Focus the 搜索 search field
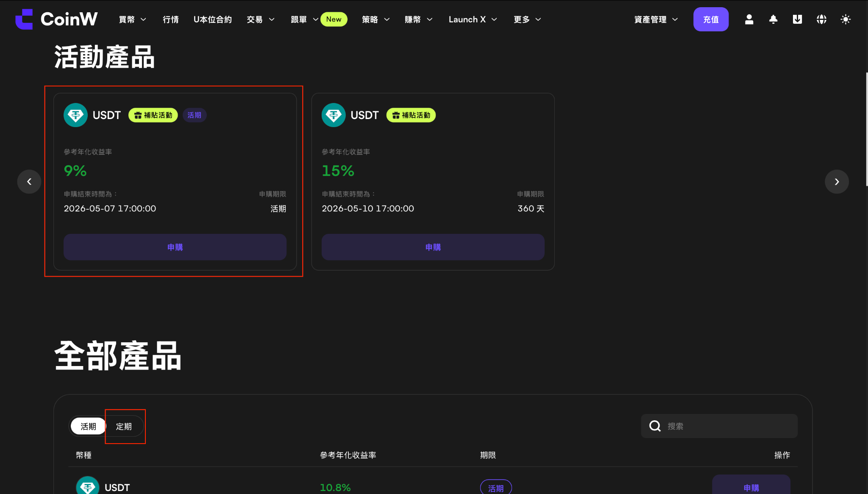Image resolution: width=868 pixels, height=494 pixels. [x=719, y=426]
